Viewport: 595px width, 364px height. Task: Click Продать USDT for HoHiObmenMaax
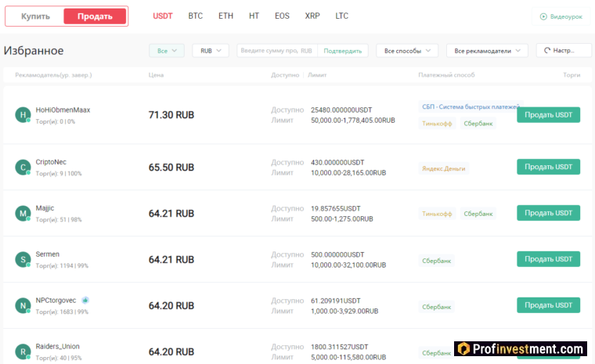click(x=548, y=114)
